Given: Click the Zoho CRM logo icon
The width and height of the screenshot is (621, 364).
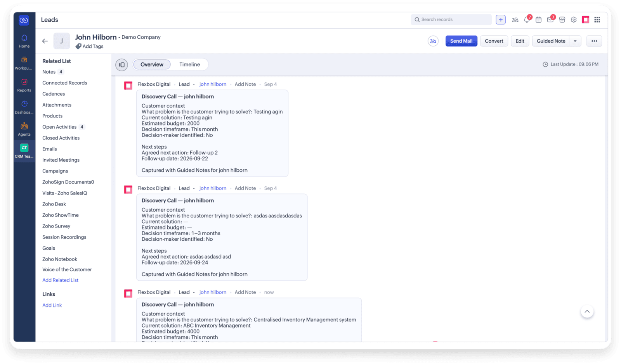Looking at the screenshot, I should pos(24,20).
